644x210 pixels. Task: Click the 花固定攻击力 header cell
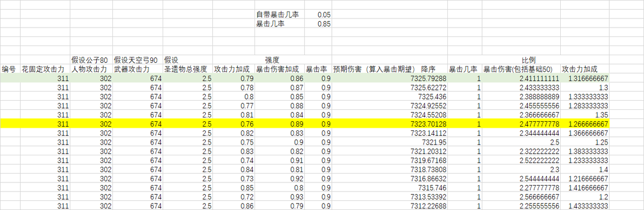tap(45, 69)
